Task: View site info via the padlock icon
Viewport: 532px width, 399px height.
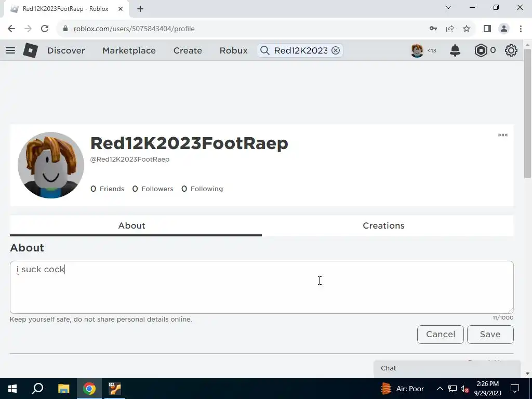Action: 65,29
